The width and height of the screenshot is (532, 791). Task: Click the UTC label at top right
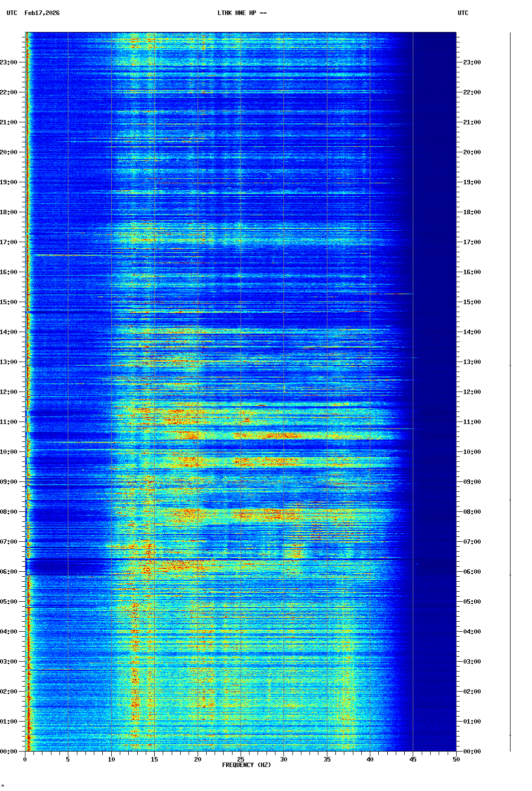click(x=463, y=13)
